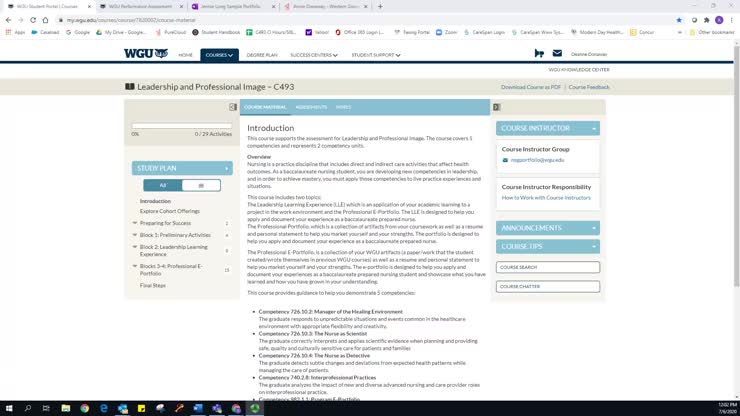Switch study plan to list view toggle

click(200, 185)
